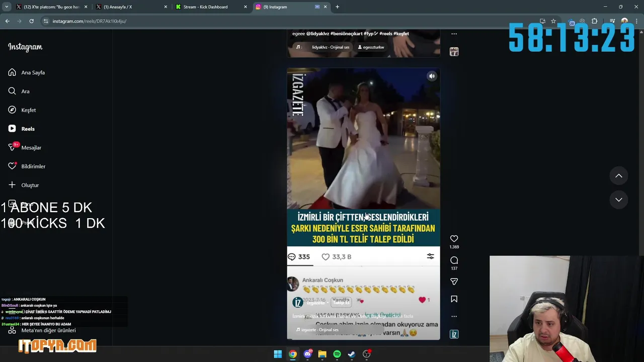
Task: Go to Ana Sayfa in sidebar
Action: tap(27, 72)
